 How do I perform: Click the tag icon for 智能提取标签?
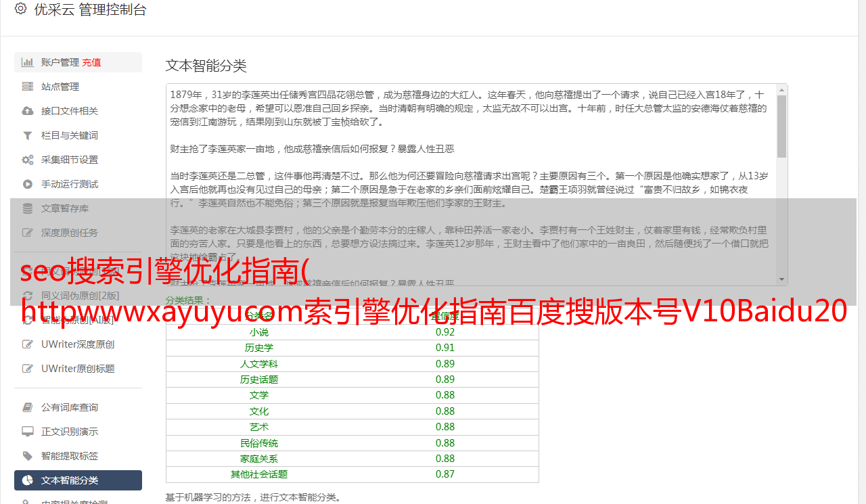28,456
